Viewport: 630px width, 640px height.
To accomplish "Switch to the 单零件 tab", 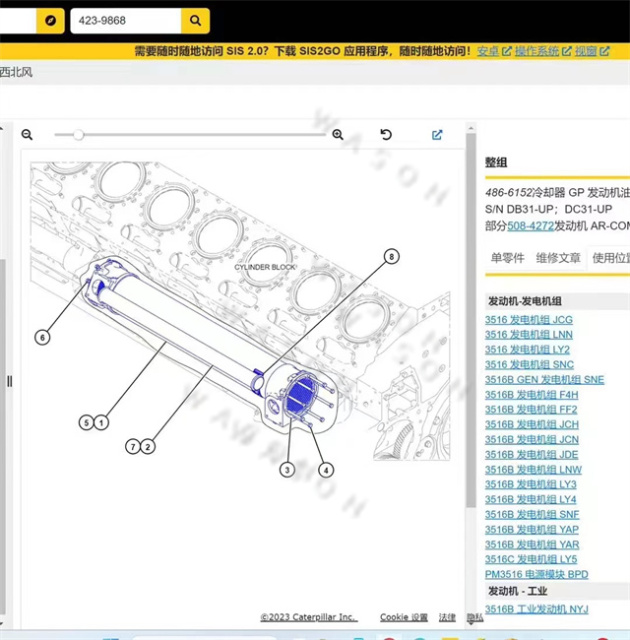I will point(507,258).
